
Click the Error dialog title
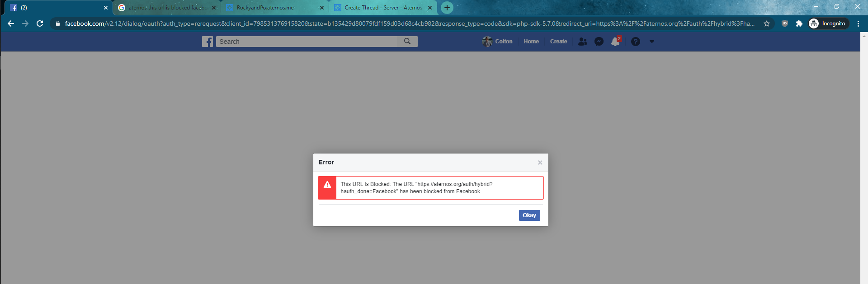tap(326, 162)
